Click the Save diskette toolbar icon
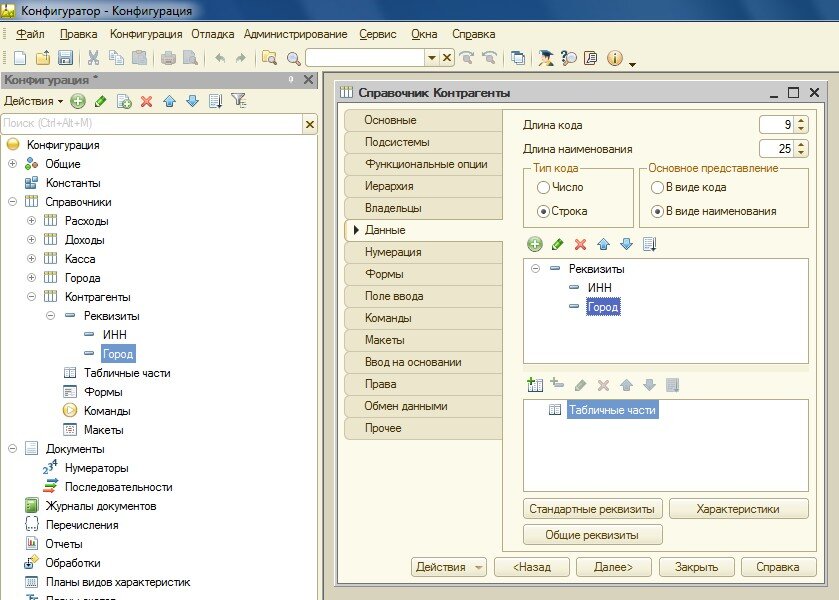The width and height of the screenshot is (839, 600). click(65, 58)
